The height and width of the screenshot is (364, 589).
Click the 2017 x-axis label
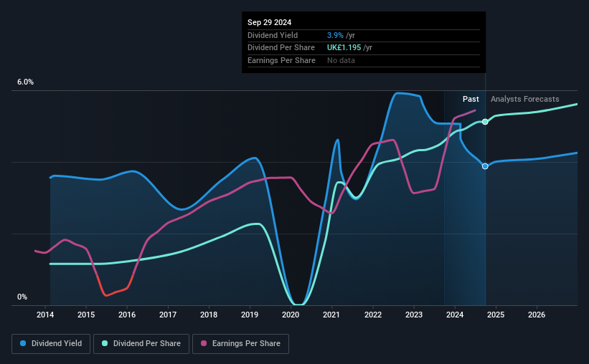point(168,315)
